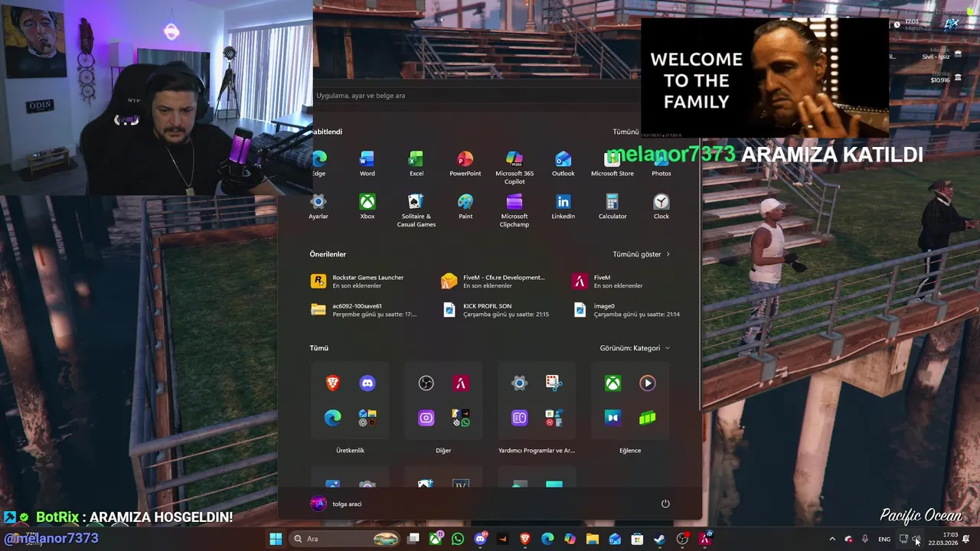The image size is (980, 551).
Task: Open Ayarlar settings app
Action: 318,207
